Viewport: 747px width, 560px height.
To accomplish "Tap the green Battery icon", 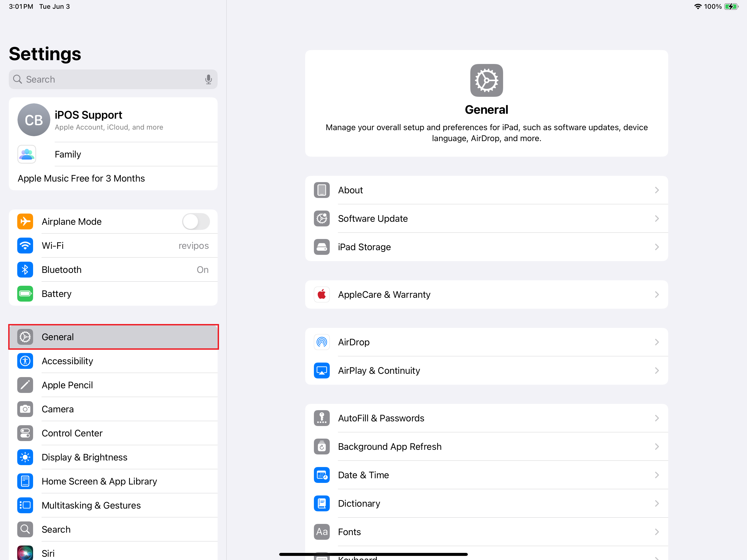I will click(25, 294).
